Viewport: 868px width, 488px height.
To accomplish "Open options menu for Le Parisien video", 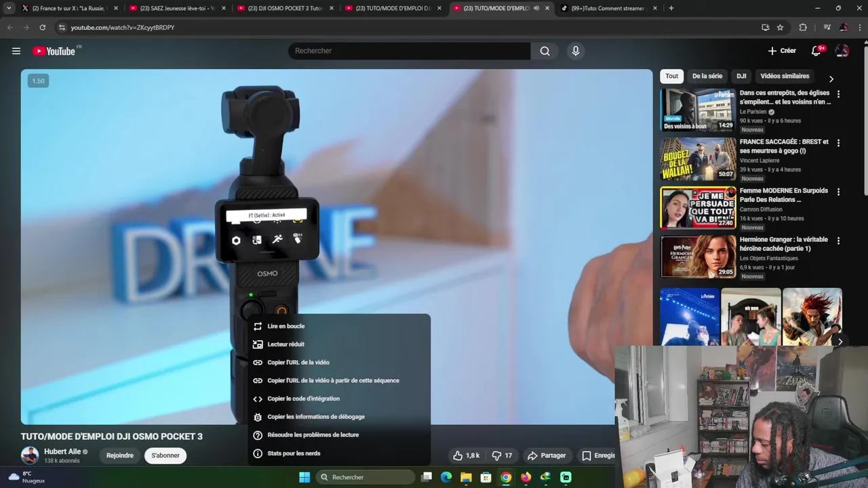I will coord(838,94).
